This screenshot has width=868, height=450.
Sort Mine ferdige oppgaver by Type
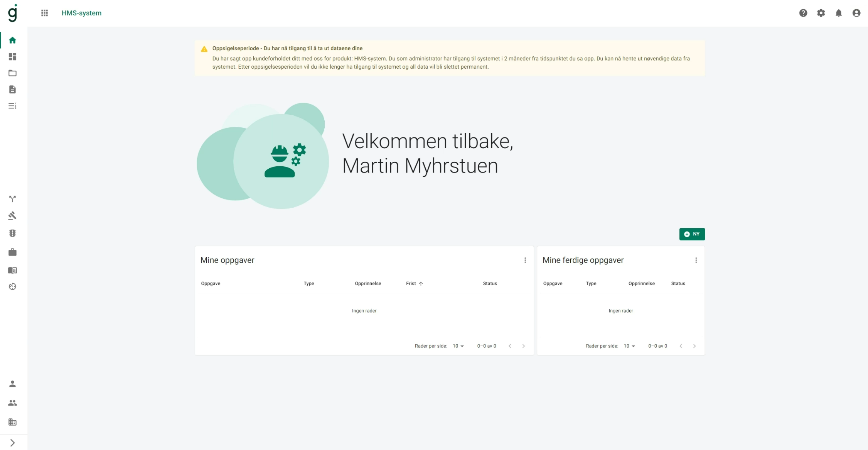(x=591, y=283)
